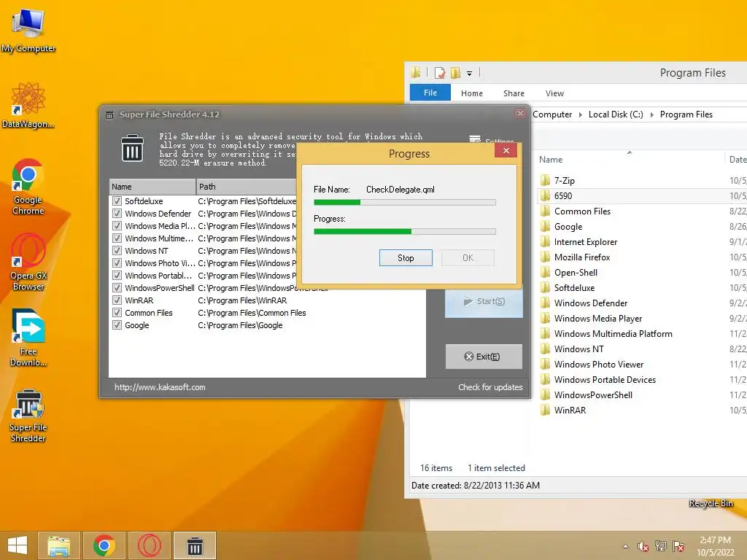Click the File Name progress bar

click(x=404, y=203)
